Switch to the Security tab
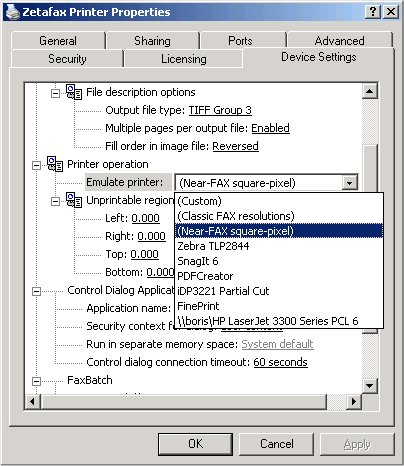 pos(67,59)
